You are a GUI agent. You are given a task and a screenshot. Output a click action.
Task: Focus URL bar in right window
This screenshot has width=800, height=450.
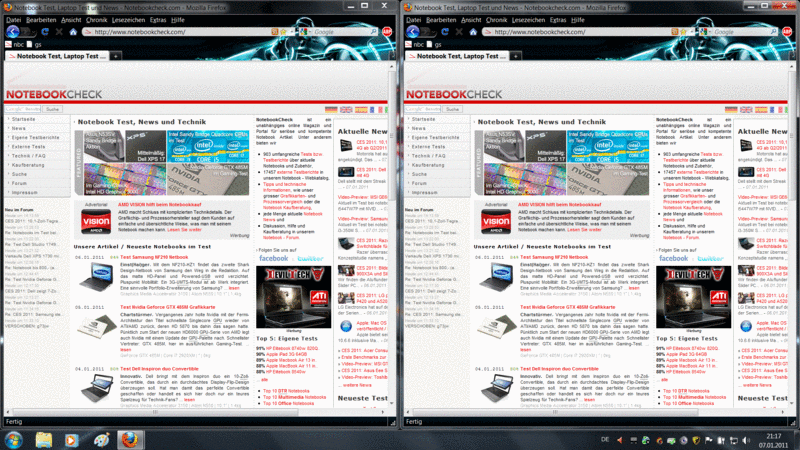[x=576, y=32]
